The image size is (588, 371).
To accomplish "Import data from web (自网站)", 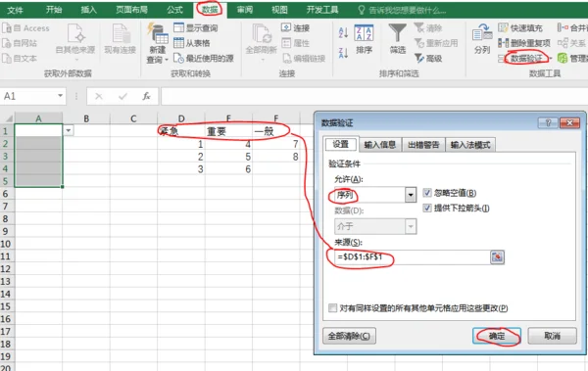I will (20, 43).
